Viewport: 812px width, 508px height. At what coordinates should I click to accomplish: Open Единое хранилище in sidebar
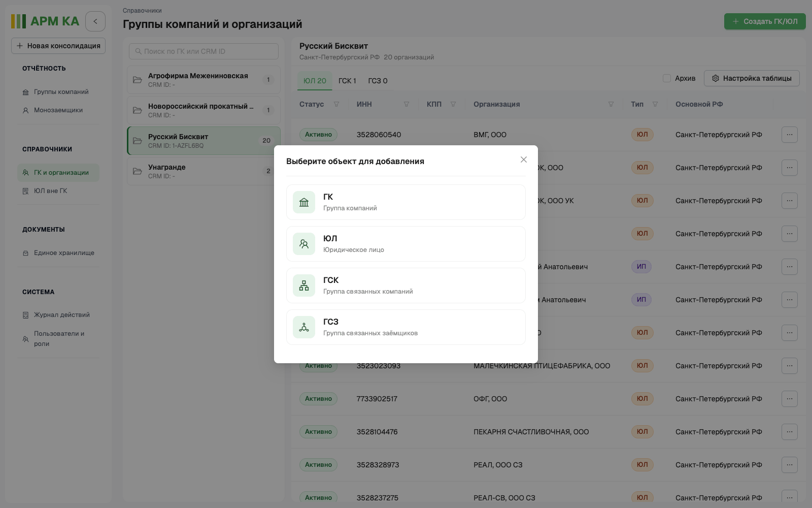[58, 253]
